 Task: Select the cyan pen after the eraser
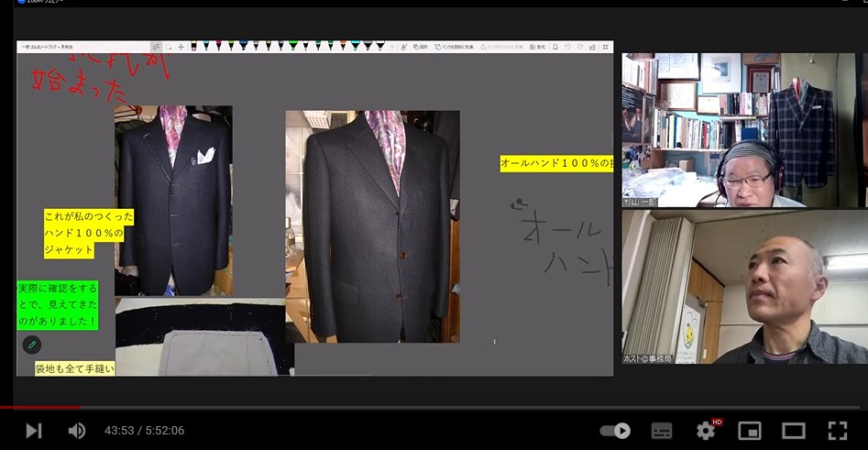tap(206, 47)
